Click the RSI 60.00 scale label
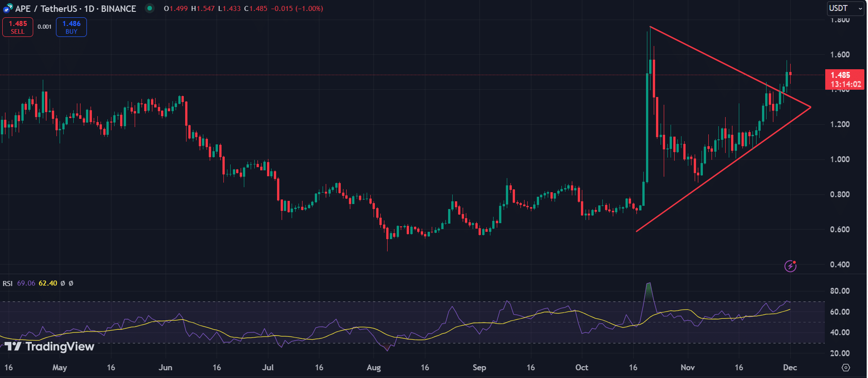Viewport: 868px width, 378px height. 840,312
